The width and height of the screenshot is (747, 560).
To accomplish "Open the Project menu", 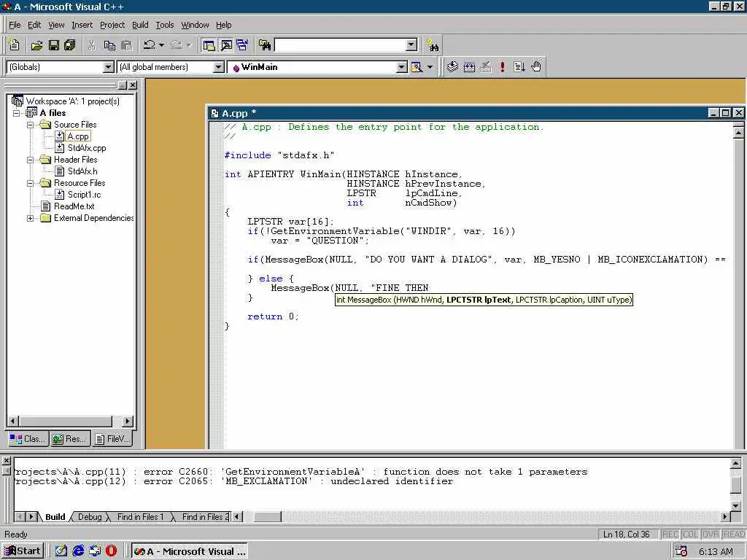I will click(112, 25).
